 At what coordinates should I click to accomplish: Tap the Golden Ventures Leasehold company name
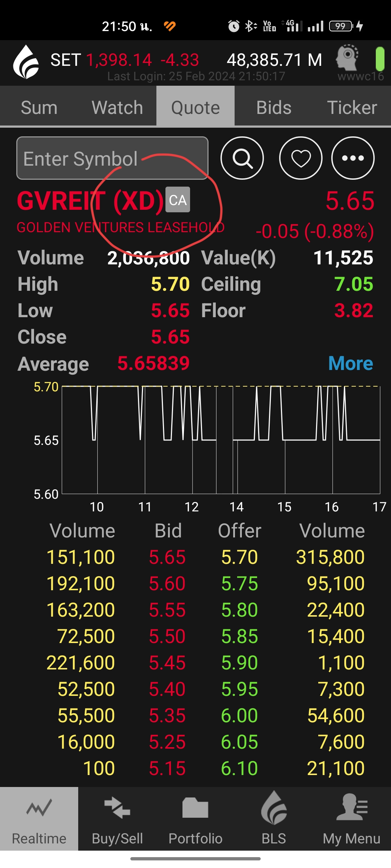tap(121, 227)
